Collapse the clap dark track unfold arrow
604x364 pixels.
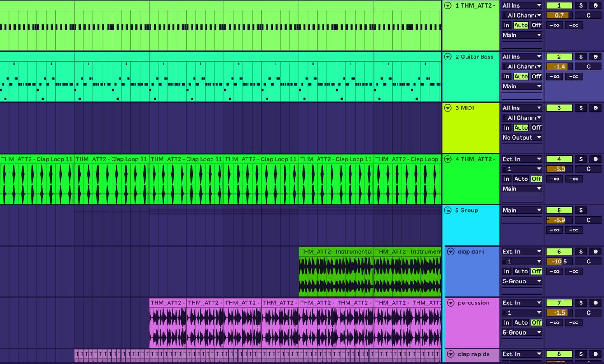[x=450, y=252]
